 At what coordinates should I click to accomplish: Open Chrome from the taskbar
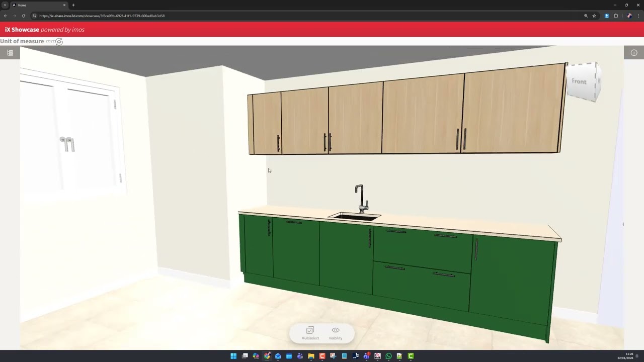point(267,356)
